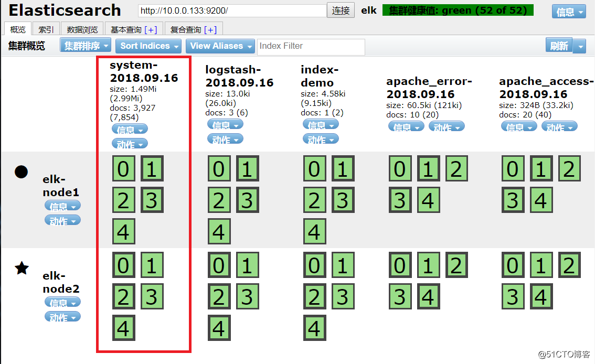Select shard 0 of index-demo on elk-node1
The width and height of the screenshot is (595, 364).
pos(315,168)
